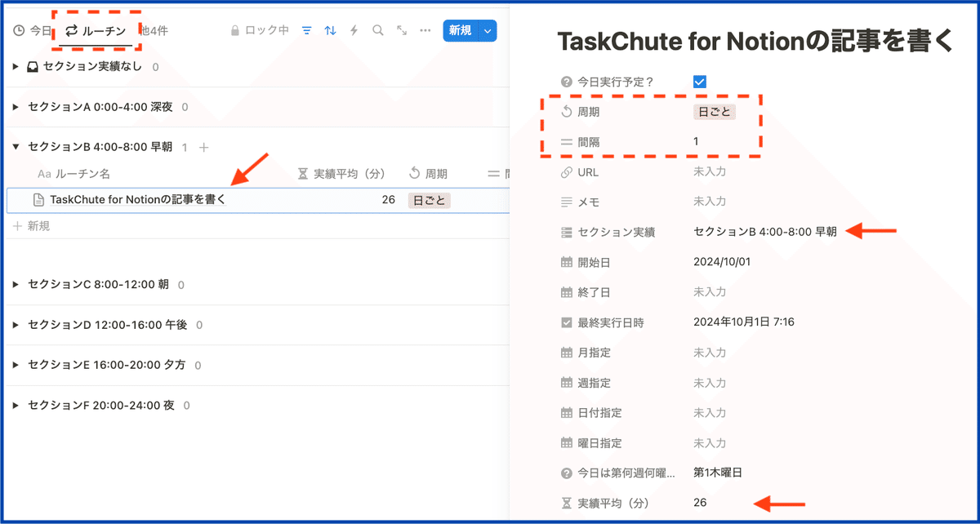Click the 日付指定 calendar icon

click(x=567, y=413)
